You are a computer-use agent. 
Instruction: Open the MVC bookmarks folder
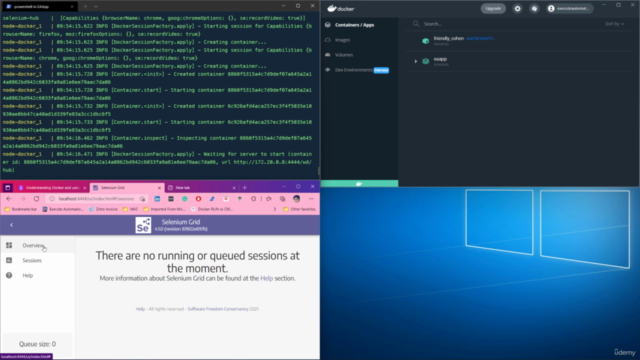point(130,209)
